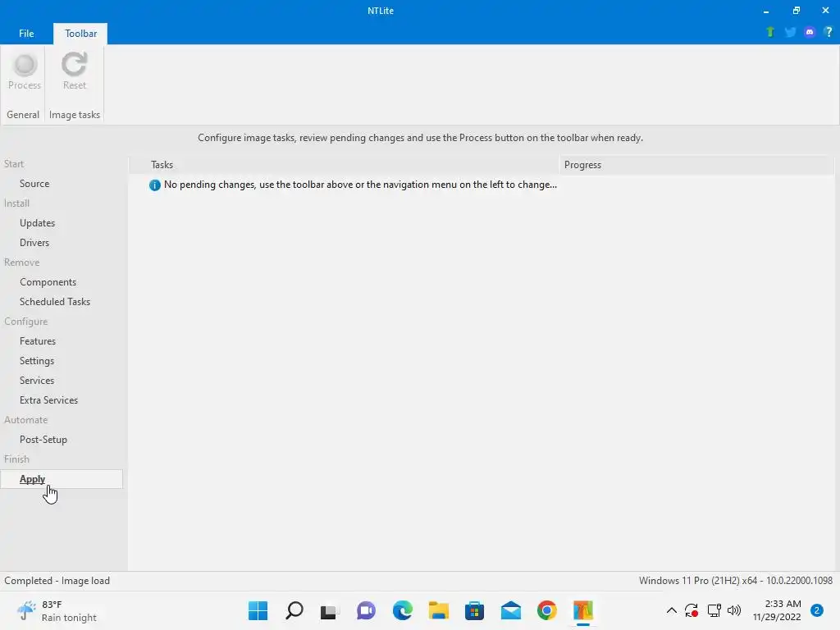Open Google Chrome from taskbar
Image resolution: width=840 pixels, height=630 pixels.
547,610
